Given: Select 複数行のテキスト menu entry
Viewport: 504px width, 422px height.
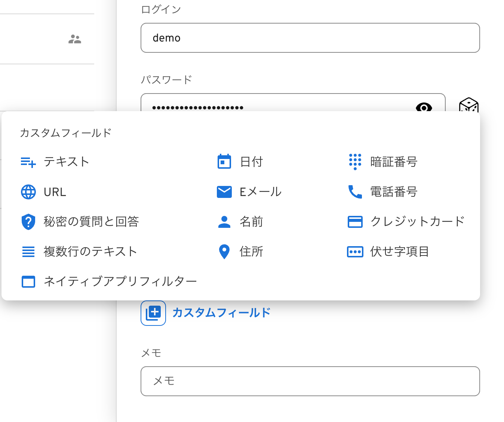Looking at the screenshot, I should point(90,252).
